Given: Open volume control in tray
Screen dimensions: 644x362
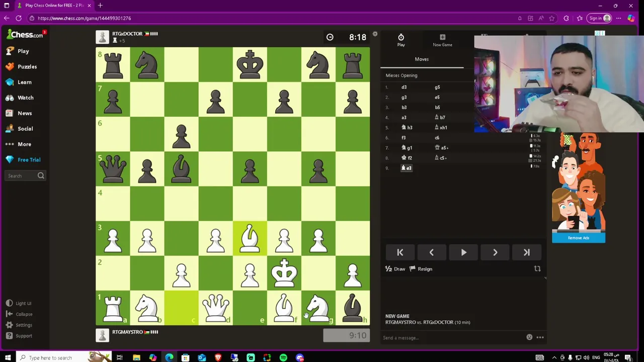Looking at the screenshot, I should (x=586, y=357).
